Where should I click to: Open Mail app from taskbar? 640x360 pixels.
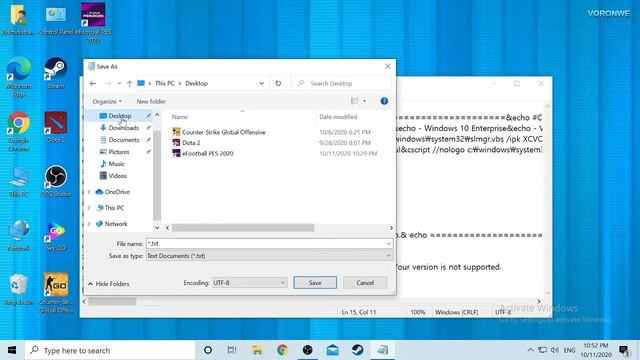[x=333, y=350]
